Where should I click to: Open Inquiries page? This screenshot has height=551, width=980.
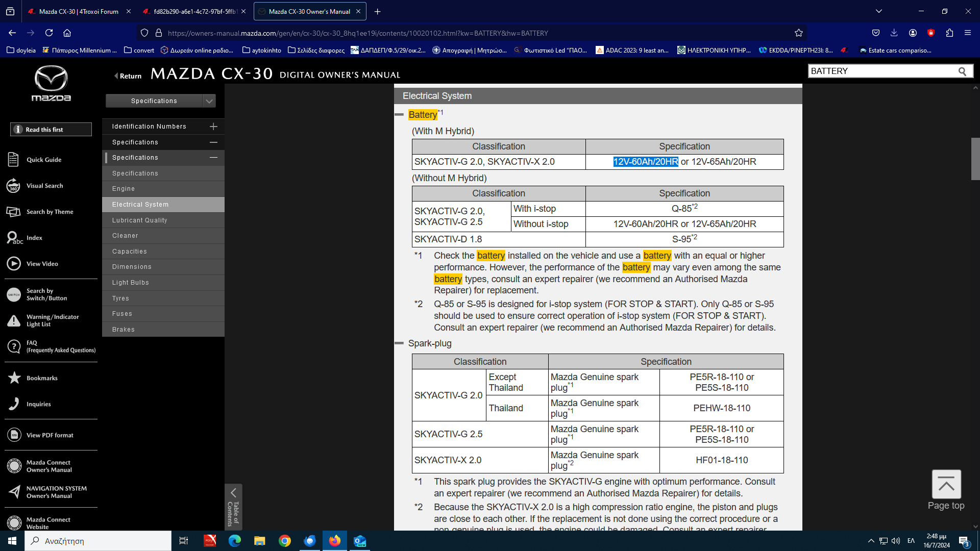(29, 404)
